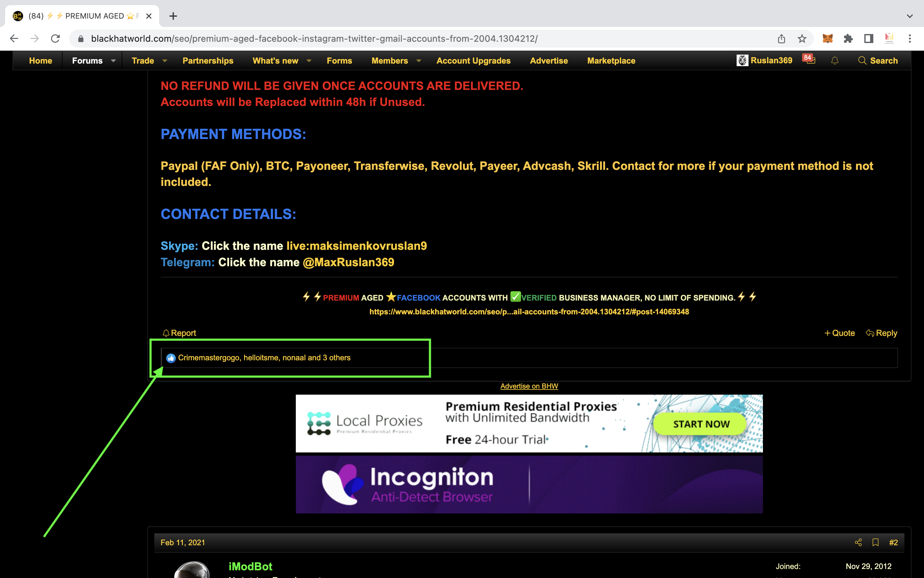This screenshot has height=578, width=924.
Task: Open the Advertise menu item
Action: tap(549, 61)
